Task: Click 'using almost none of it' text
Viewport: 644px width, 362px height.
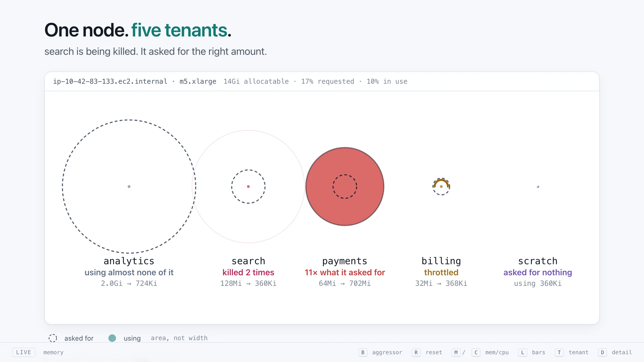Action: (x=129, y=272)
